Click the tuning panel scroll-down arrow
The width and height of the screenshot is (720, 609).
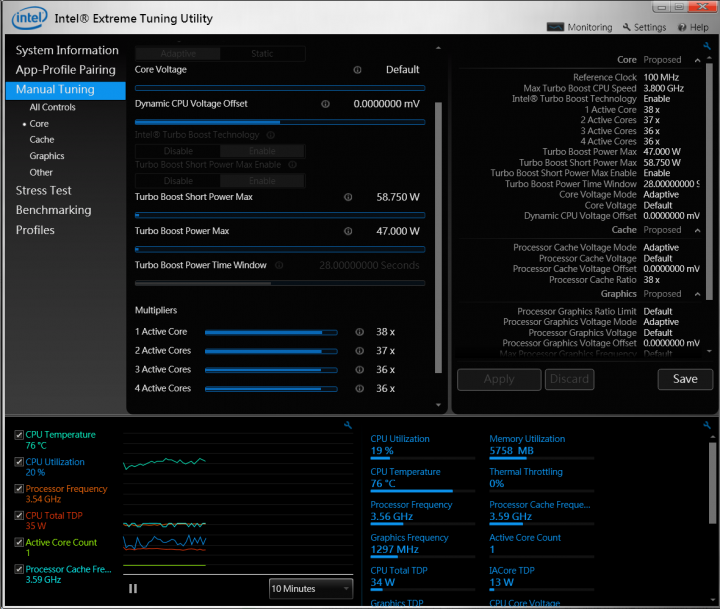[x=438, y=405]
